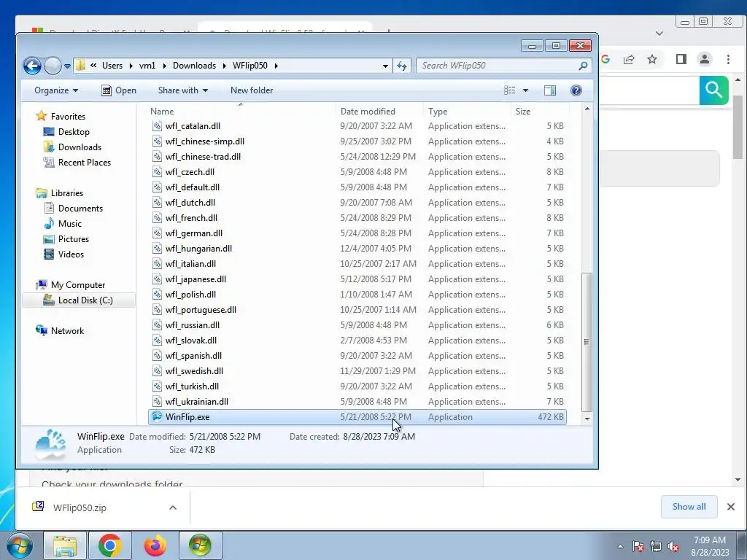Open the Share with menu
Screen dimensions: 747x560
click(183, 90)
